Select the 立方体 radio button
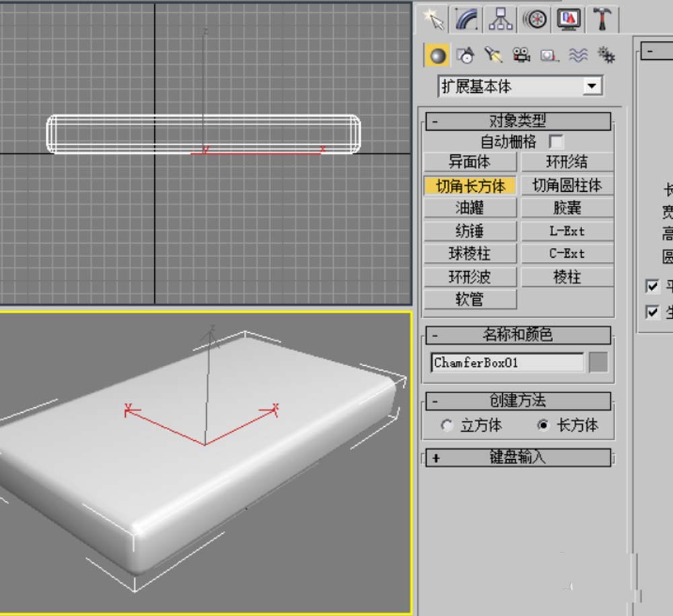This screenshot has height=616, width=673. point(447,425)
